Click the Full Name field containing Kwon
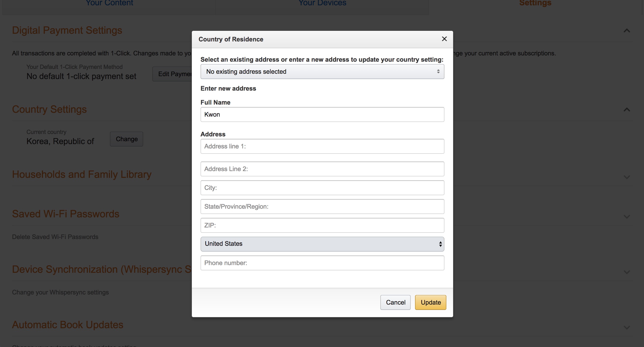The image size is (644, 347). click(x=322, y=114)
